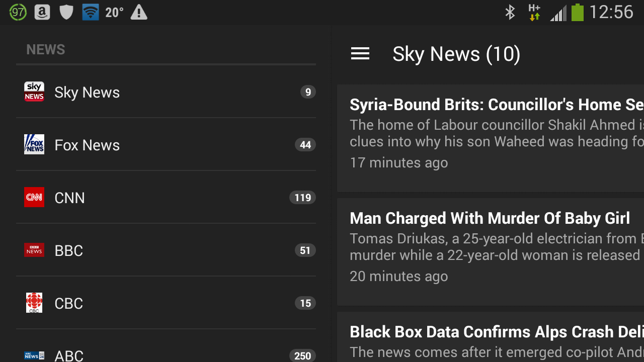This screenshot has width=644, height=362.
Task: Tap the battery icon in status bar
Action: 577,12
